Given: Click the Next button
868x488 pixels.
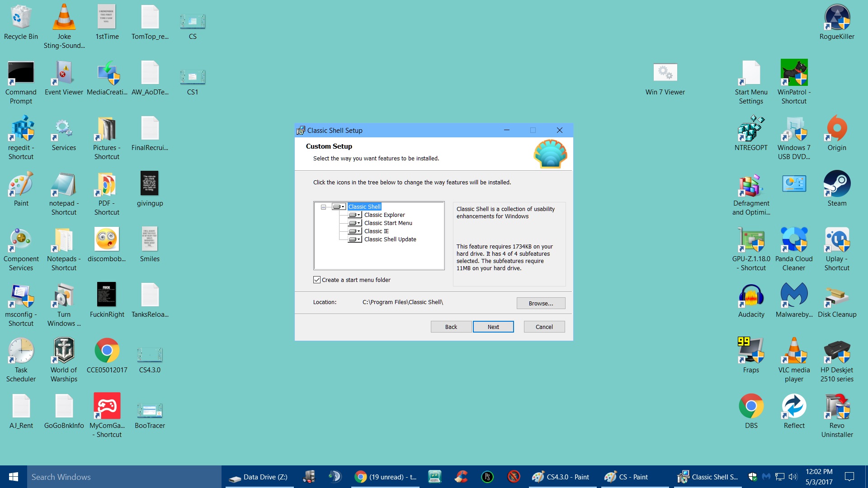Looking at the screenshot, I should [x=493, y=327].
